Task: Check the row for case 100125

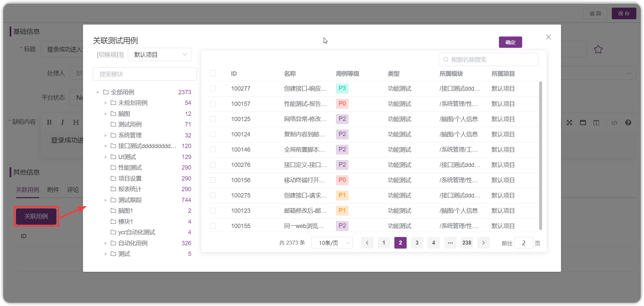Action: (x=213, y=119)
